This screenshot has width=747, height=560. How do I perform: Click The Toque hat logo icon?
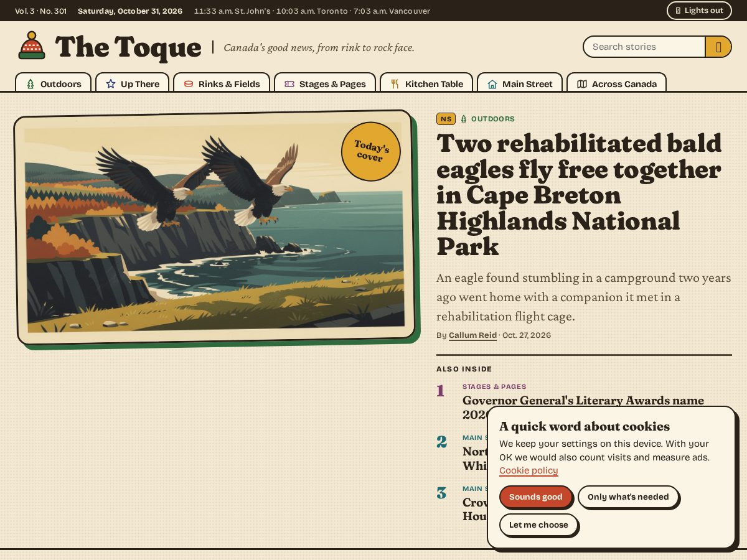32,45
